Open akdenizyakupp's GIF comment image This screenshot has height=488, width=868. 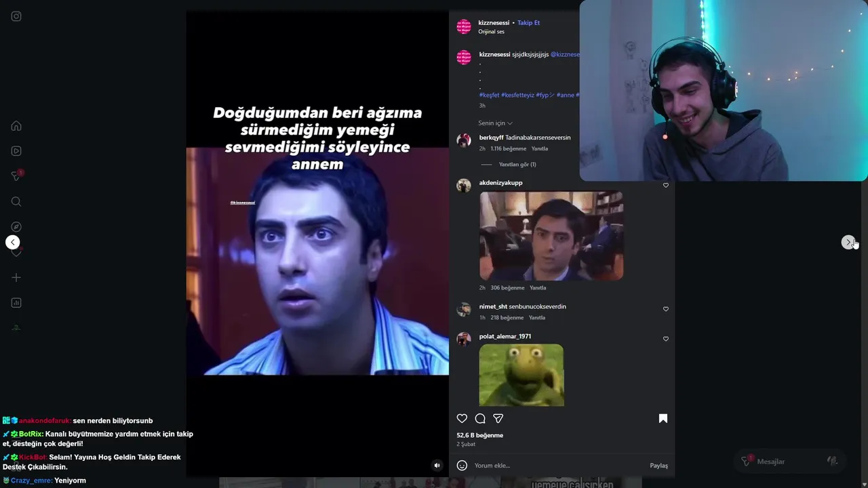click(551, 236)
